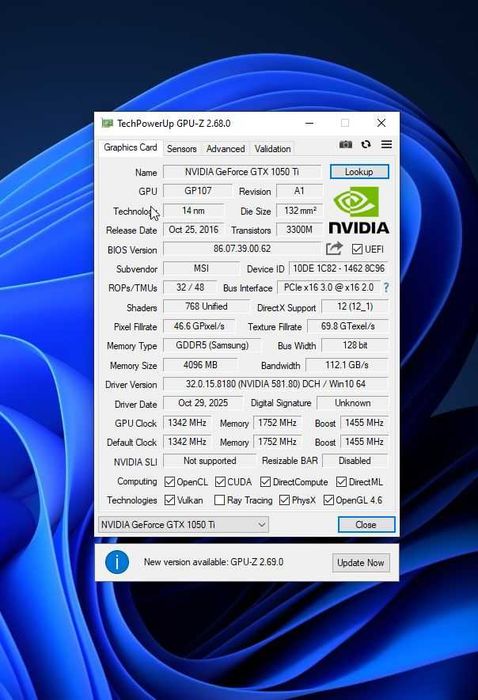Click the Shaders field 768 Unified
Image resolution: width=478 pixels, height=700 pixels.
[x=206, y=307]
